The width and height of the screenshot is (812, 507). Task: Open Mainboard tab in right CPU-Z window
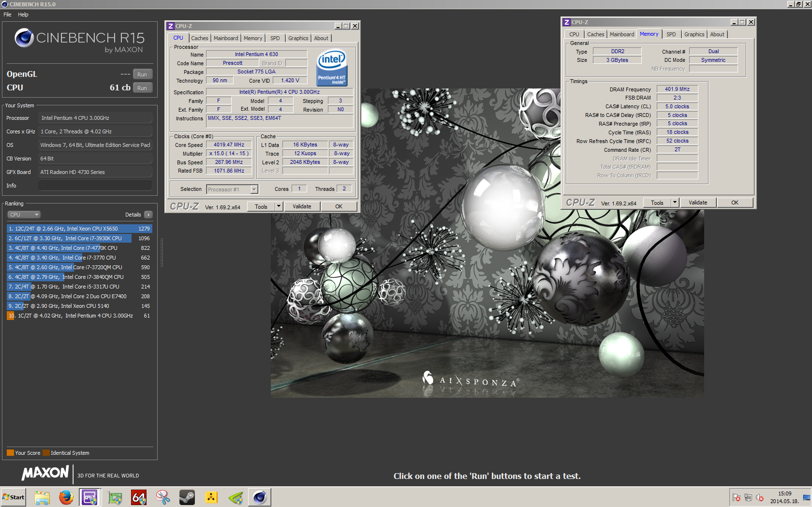tap(622, 34)
